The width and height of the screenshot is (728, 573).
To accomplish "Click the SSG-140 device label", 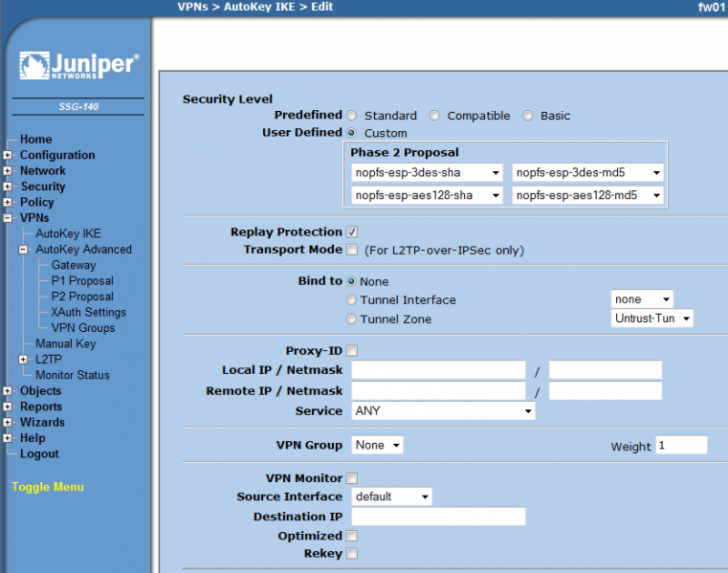I will click(78, 107).
